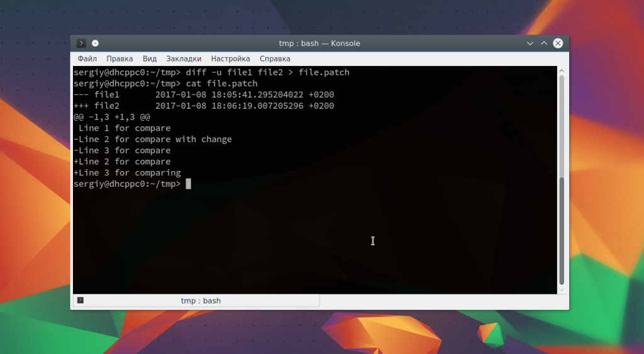Click the Konsole terminal icon in title bar
Screen dimensions: 644x354
tap(81, 43)
